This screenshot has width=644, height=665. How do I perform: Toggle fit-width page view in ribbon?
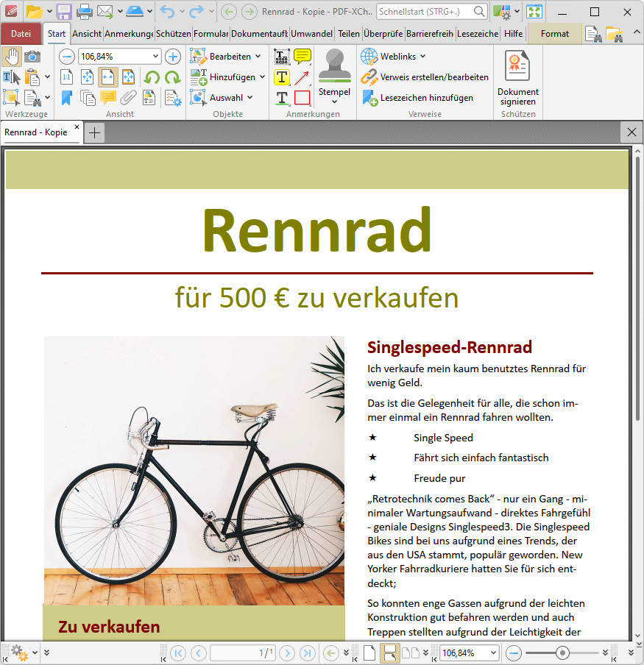coord(107,77)
